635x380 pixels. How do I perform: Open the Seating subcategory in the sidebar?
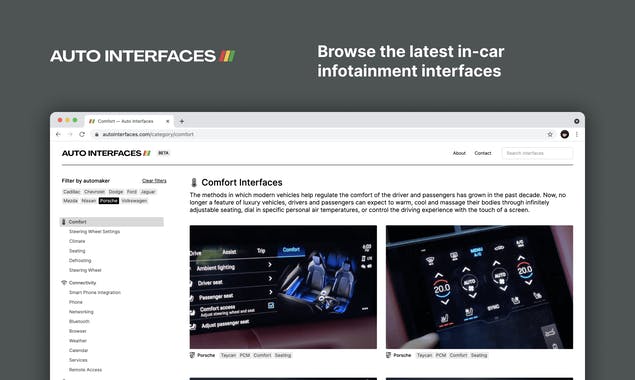pos(77,251)
